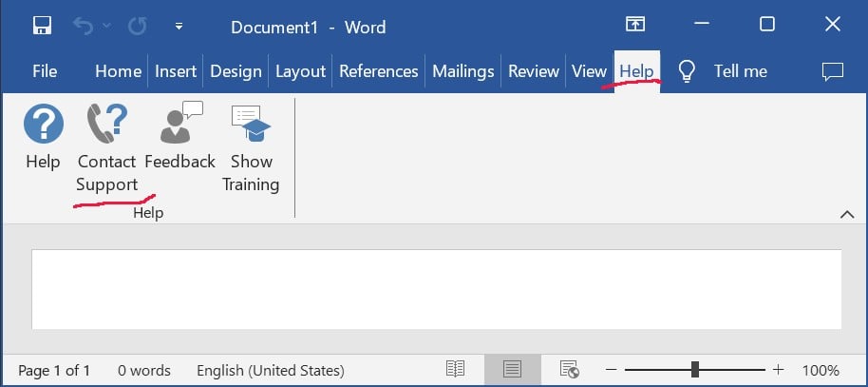Click the zoom slider handle
Viewport: 868px width, 387px height.
point(695,369)
